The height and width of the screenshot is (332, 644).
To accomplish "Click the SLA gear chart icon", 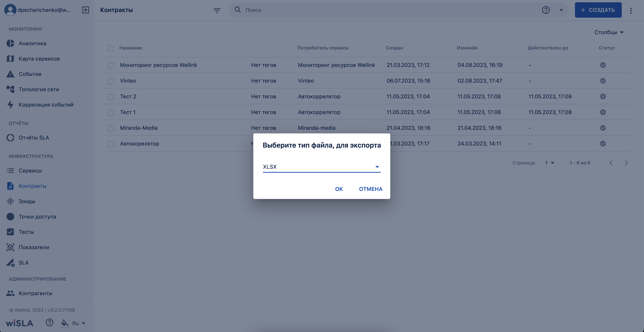I will point(10,263).
